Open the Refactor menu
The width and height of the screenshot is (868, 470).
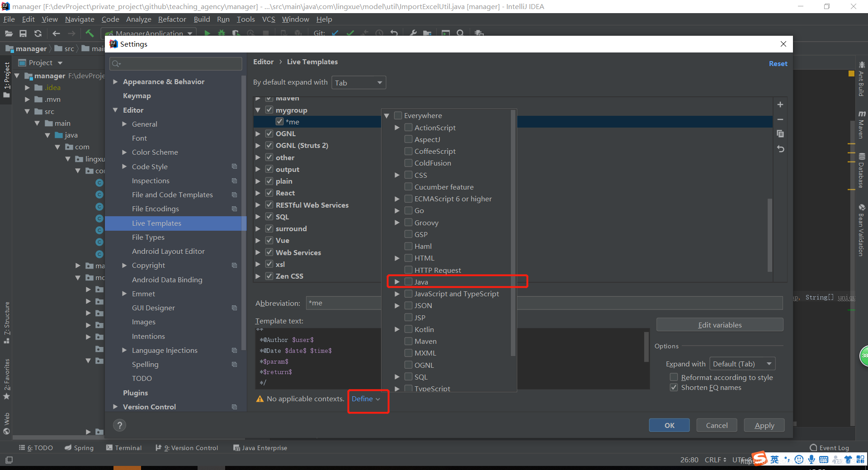(x=172, y=19)
